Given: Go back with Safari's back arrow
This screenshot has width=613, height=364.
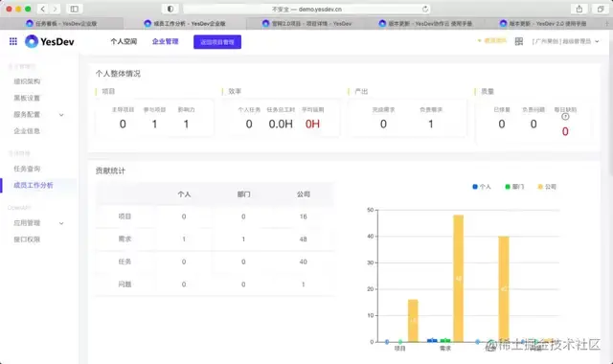Looking at the screenshot, I should [42, 9].
